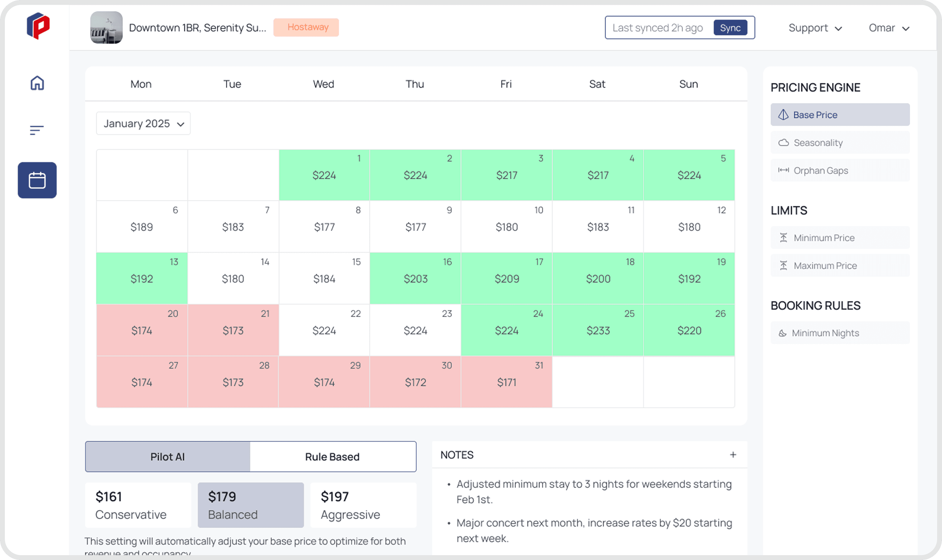Open Maximum Price limit setting
Image resolution: width=942 pixels, height=560 pixels.
[x=840, y=266]
